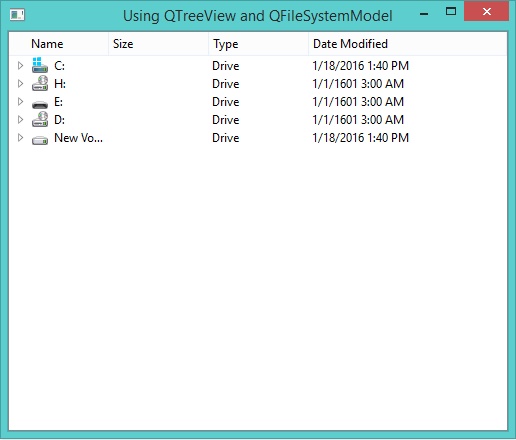Click the application icon in the title bar
516x440 pixels.
click(x=17, y=15)
